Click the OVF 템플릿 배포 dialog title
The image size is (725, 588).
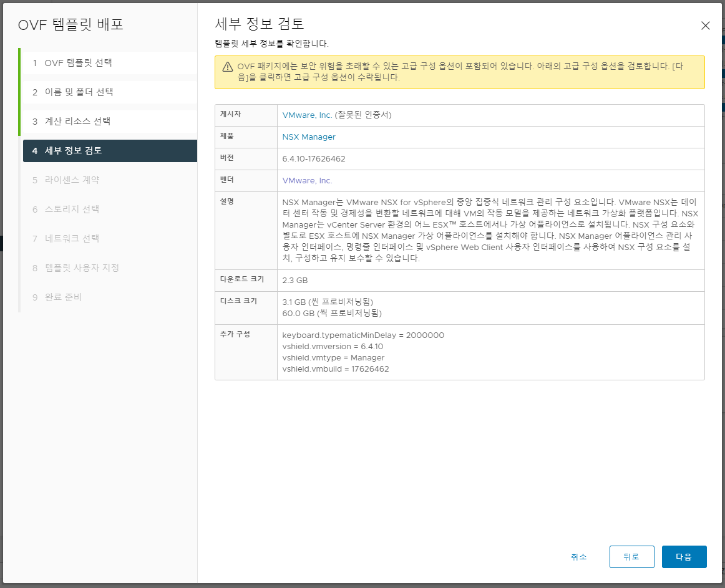click(x=71, y=24)
